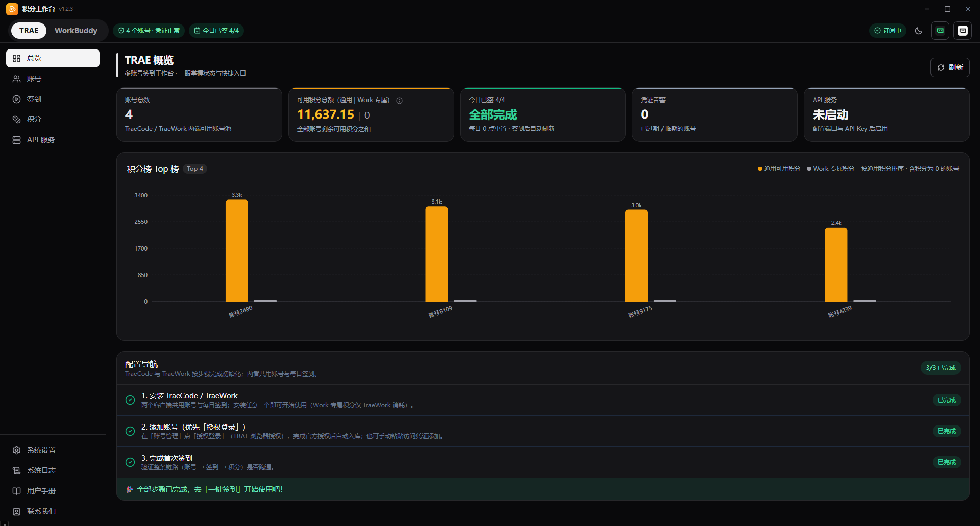Click the bar for 账号2490
This screenshot has width=980, height=526.
(237, 251)
